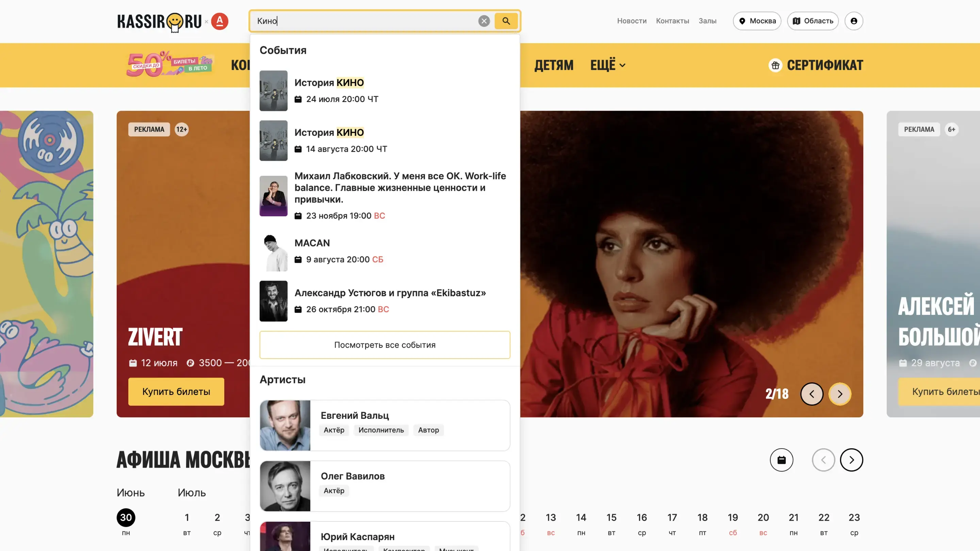Screen dimensions: 980x551
Task: Go to the next banner slide arrow
Action: click(840, 394)
